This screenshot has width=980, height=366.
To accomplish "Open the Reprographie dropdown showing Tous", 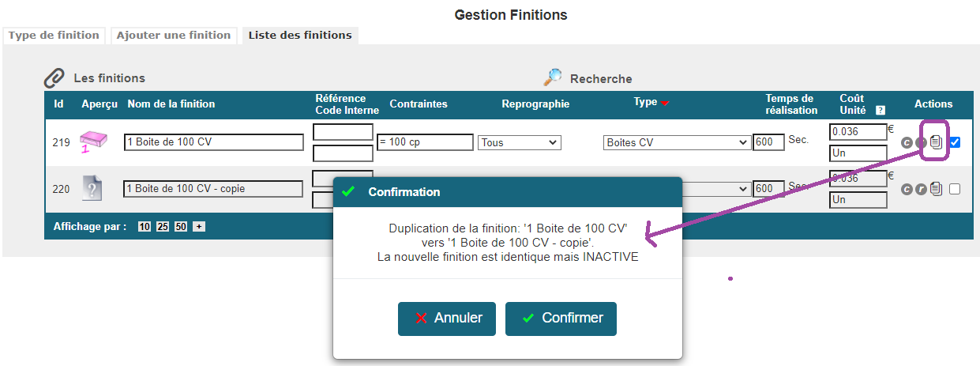I will [519, 143].
